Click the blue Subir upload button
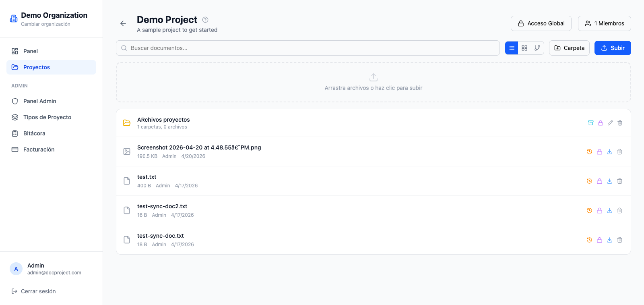Image resolution: width=644 pixels, height=305 pixels. 613,48
